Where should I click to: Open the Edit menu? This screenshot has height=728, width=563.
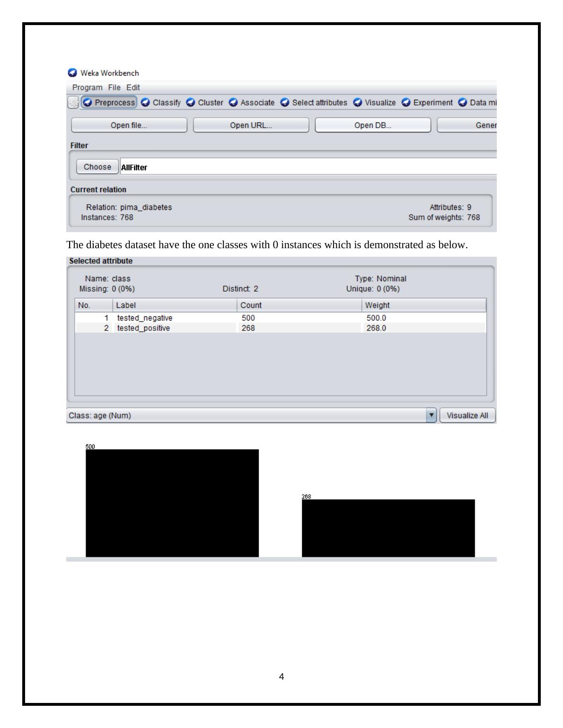(x=133, y=87)
